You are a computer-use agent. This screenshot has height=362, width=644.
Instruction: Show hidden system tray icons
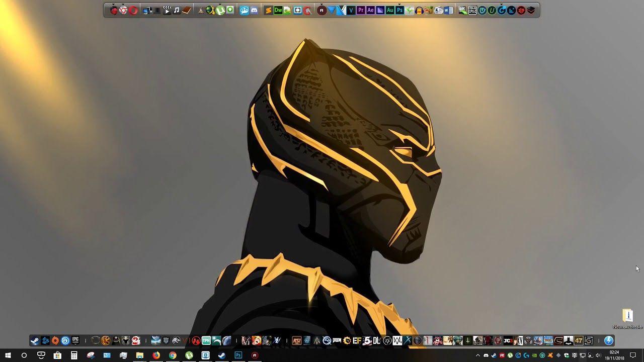tap(478, 355)
